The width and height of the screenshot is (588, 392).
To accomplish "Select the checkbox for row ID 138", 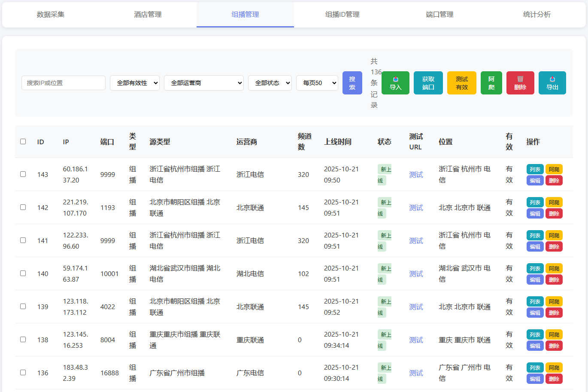I will coord(23,339).
